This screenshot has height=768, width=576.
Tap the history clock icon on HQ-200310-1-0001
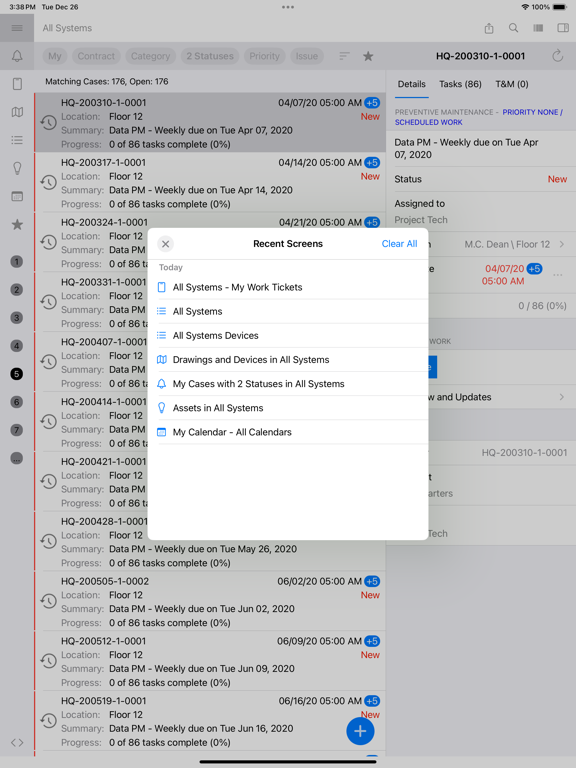tap(48, 122)
